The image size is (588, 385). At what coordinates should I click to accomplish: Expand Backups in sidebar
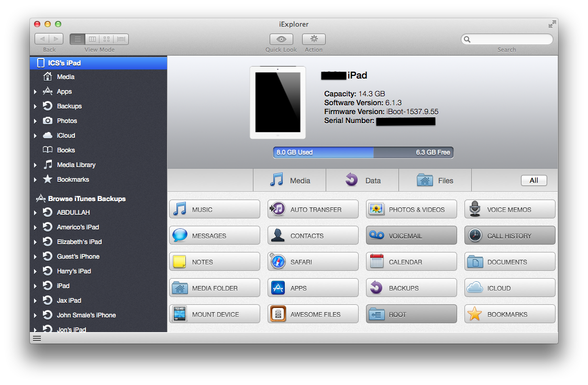[x=35, y=106]
